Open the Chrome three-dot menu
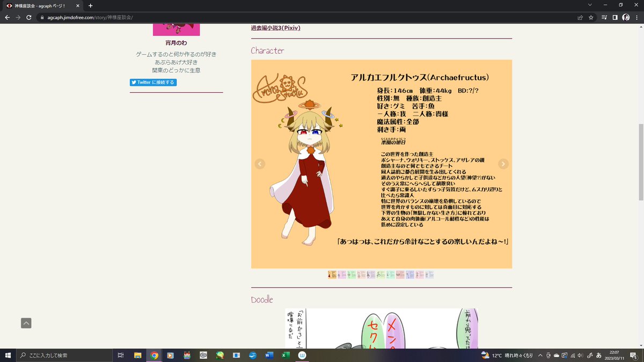Screen dimensions: 644x362 click(x=636, y=17)
